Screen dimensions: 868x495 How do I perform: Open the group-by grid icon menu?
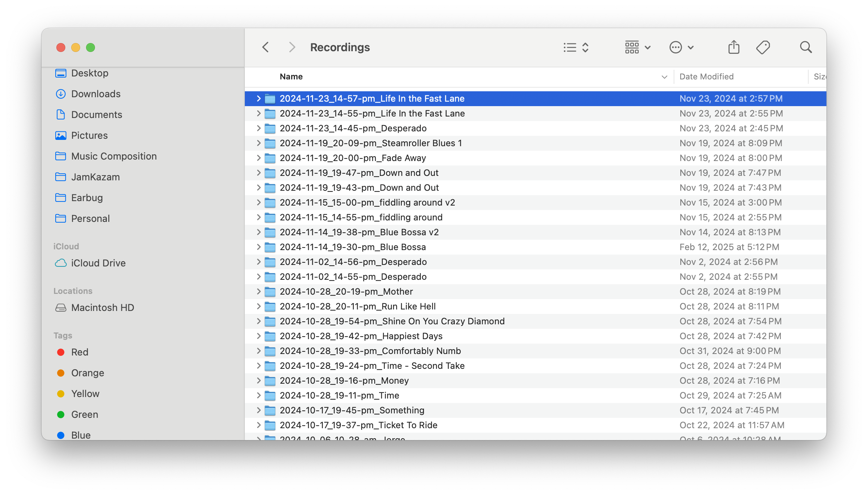point(637,47)
